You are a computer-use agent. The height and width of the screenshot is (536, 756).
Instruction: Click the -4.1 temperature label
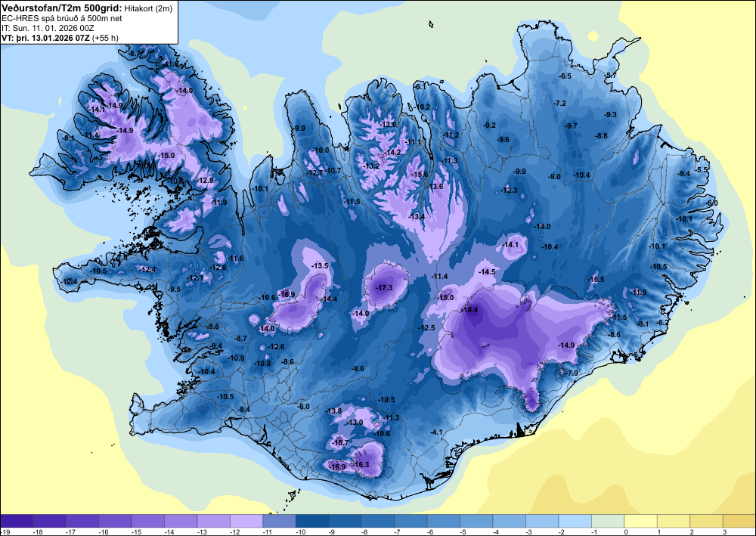(x=436, y=432)
